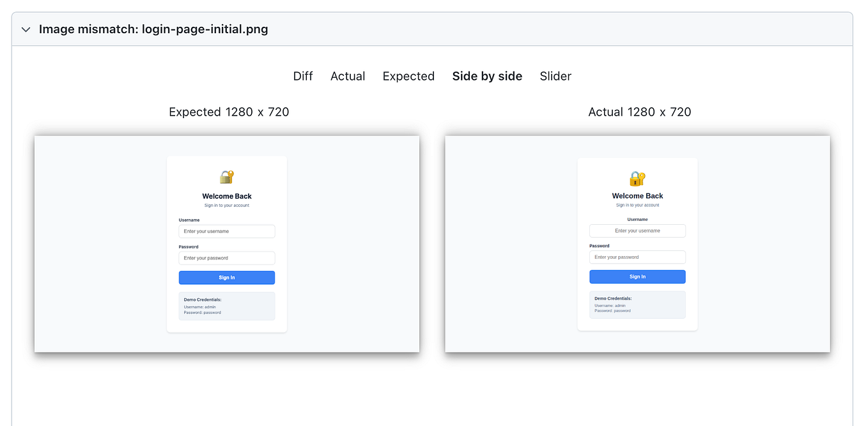Click the Demo Credentials box in the Expected screenshot
The height and width of the screenshot is (426, 868).
(x=227, y=306)
